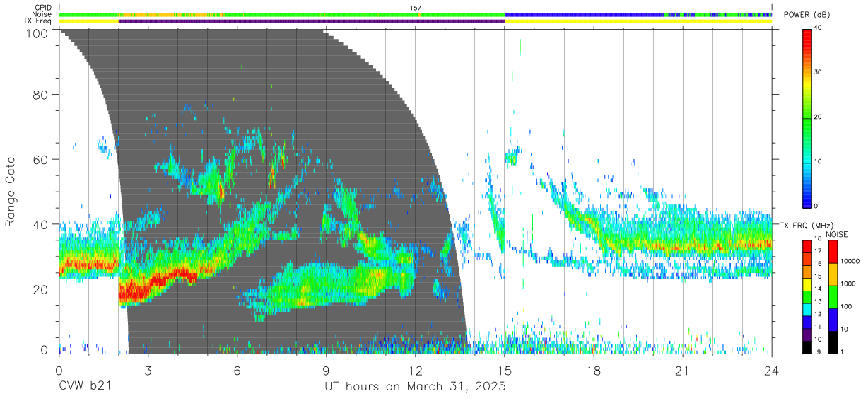Click the purple segment of the TX Freq strip

(312, 21)
